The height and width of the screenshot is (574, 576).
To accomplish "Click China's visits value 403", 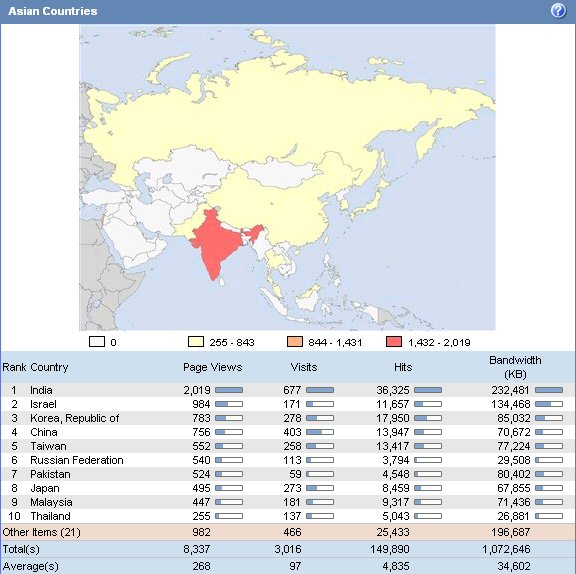I will coord(292,432).
